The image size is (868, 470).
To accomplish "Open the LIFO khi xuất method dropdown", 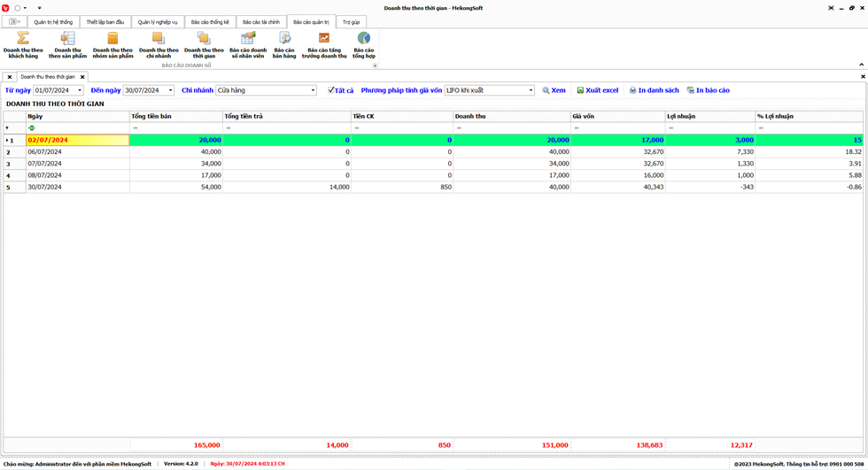I will [x=531, y=90].
